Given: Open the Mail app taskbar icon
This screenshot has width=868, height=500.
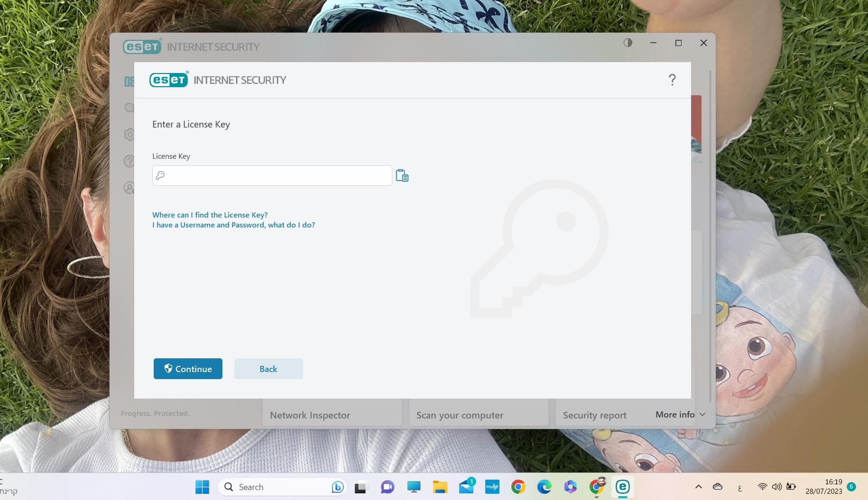Looking at the screenshot, I should point(466,487).
